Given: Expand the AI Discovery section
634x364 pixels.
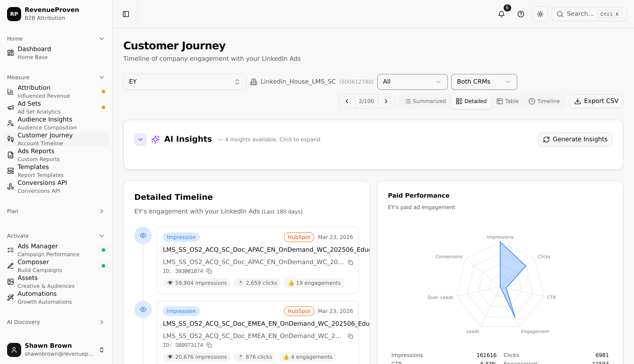Looking at the screenshot, I should point(55,322).
